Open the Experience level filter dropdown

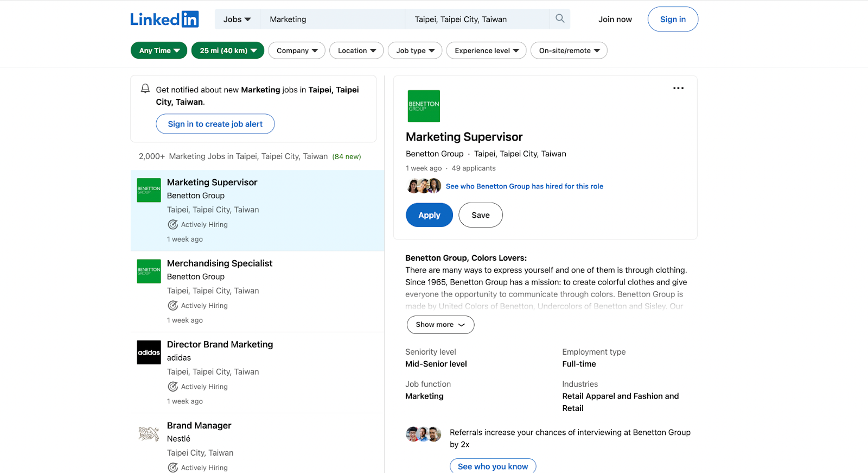(487, 51)
